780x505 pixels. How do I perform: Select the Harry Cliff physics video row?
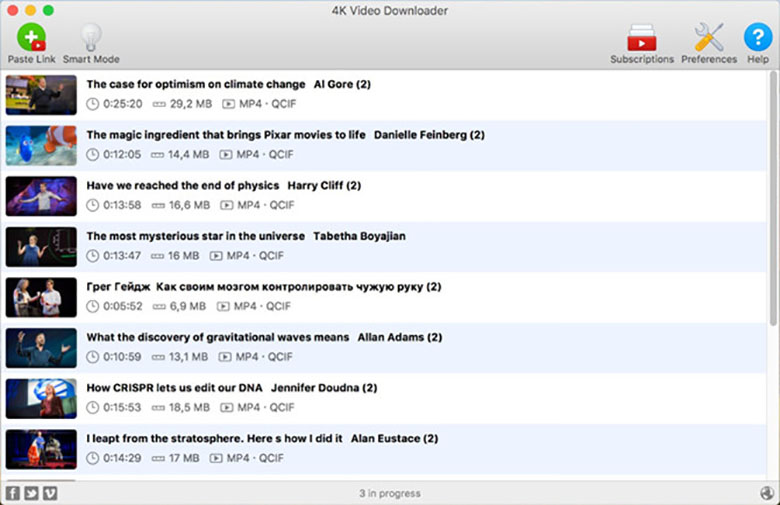click(x=384, y=196)
